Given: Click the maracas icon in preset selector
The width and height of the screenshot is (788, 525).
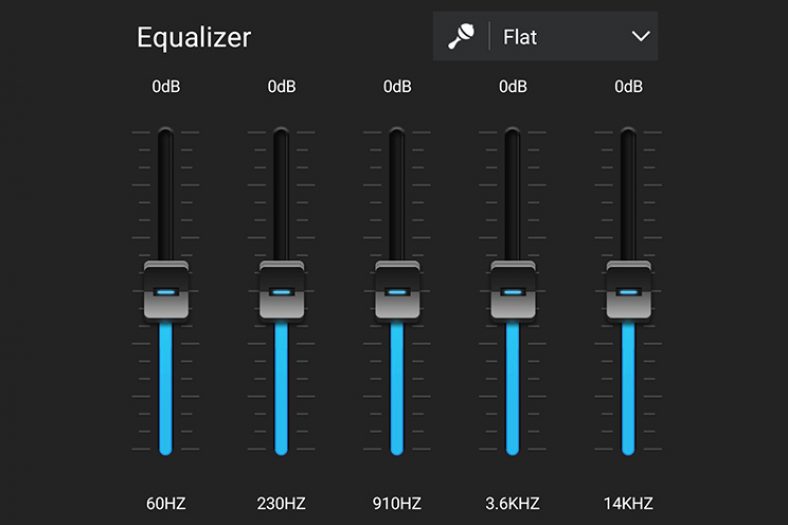Looking at the screenshot, I should tap(461, 37).
